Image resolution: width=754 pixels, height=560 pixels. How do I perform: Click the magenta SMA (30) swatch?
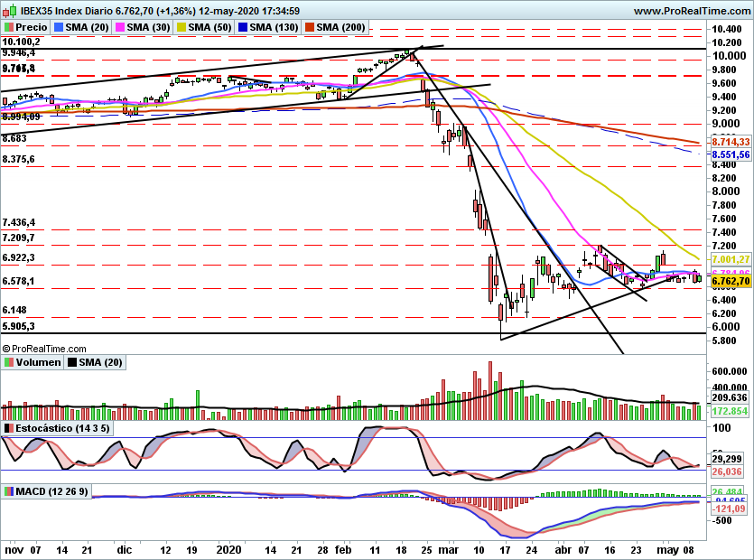[x=118, y=28]
